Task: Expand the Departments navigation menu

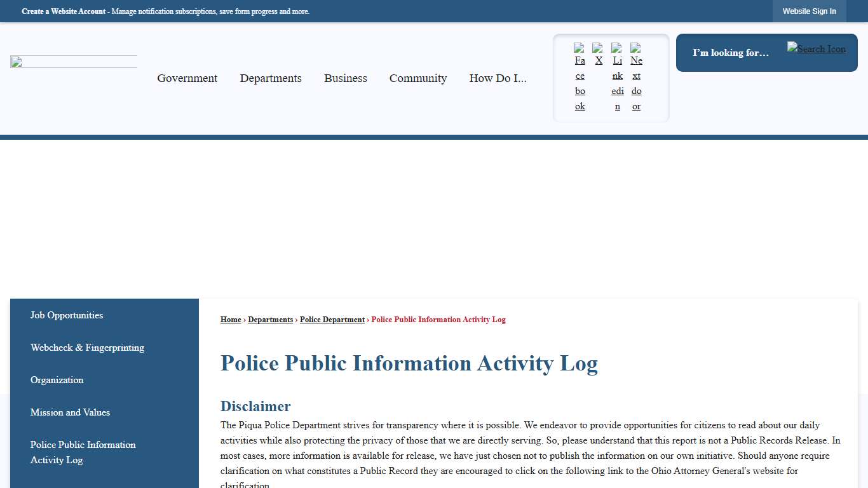Action: [271, 78]
